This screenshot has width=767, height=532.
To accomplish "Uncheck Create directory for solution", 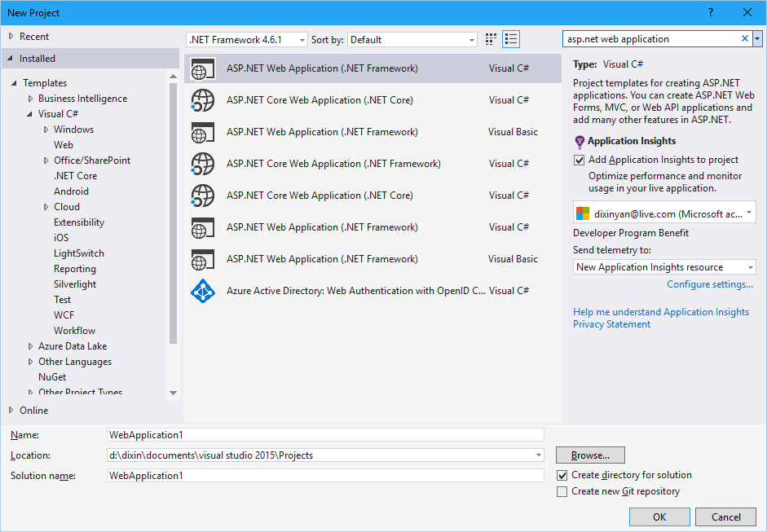I will (562, 475).
